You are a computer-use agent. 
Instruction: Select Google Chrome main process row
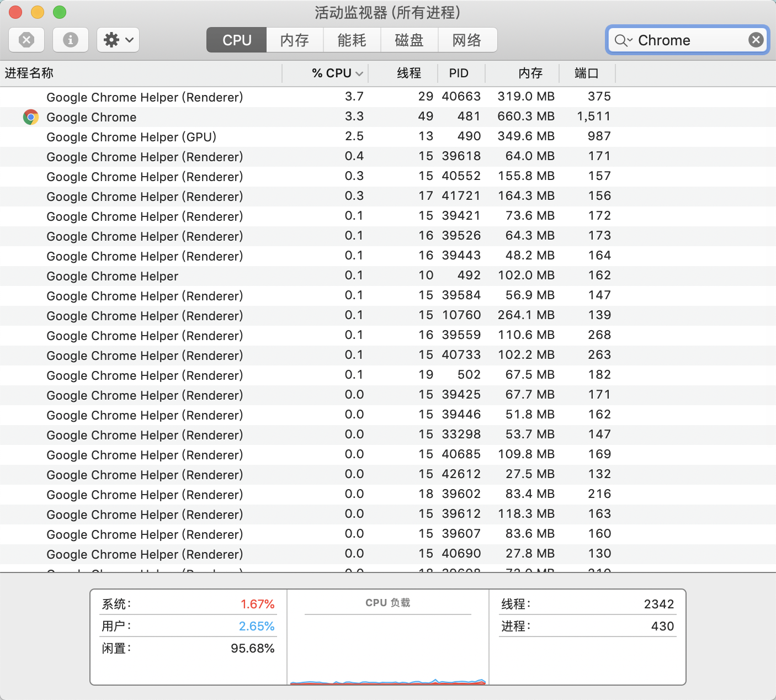(x=388, y=117)
